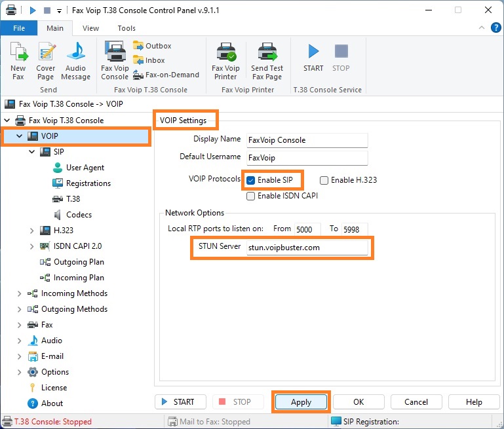Expand the H.323 tree node
Screen dimensions: 504x429
[x=32, y=231]
